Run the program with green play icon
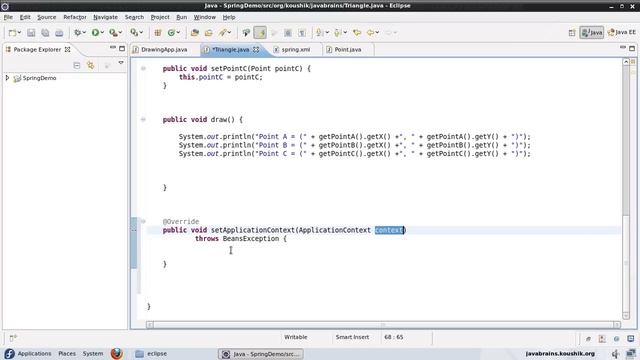Viewport: 640px width, 360px height. click(x=95, y=33)
